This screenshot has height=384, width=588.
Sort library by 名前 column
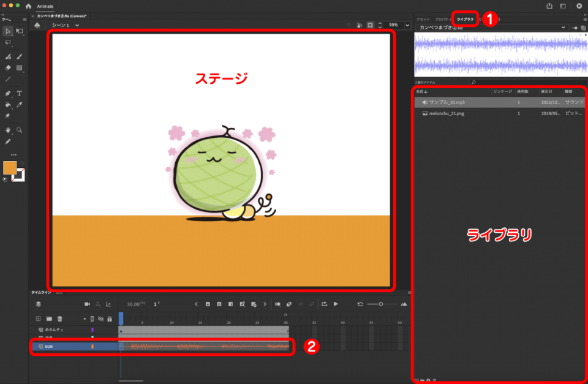click(x=421, y=91)
